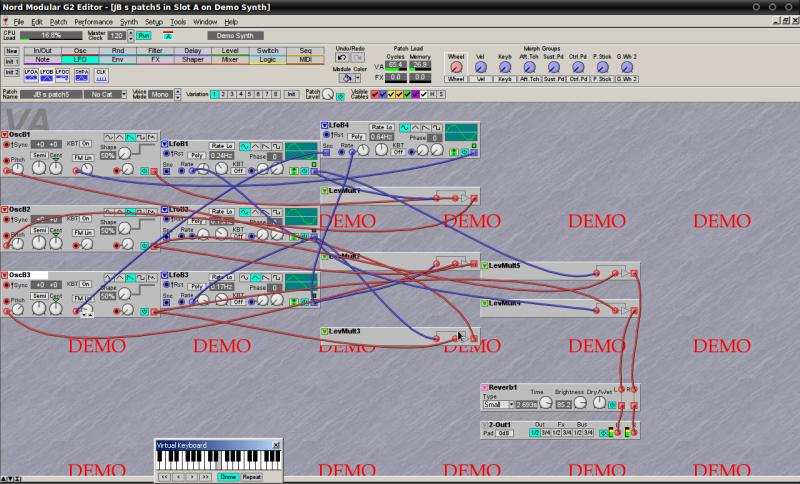Toggle patch level mute button

point(340,96)
